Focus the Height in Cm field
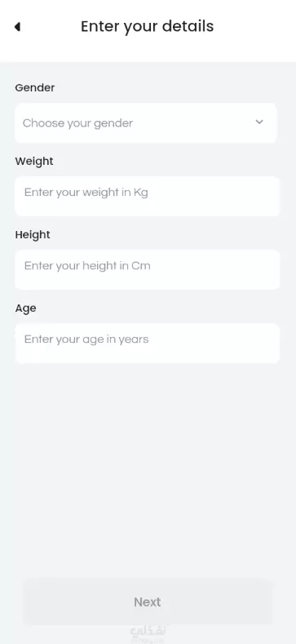296x644 pixels. coord(148,270)
